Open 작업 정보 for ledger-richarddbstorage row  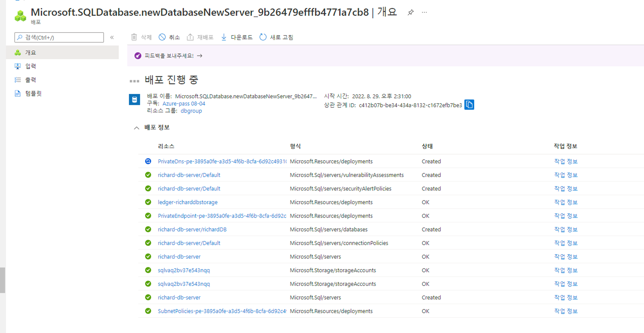[x=566, y=202]
